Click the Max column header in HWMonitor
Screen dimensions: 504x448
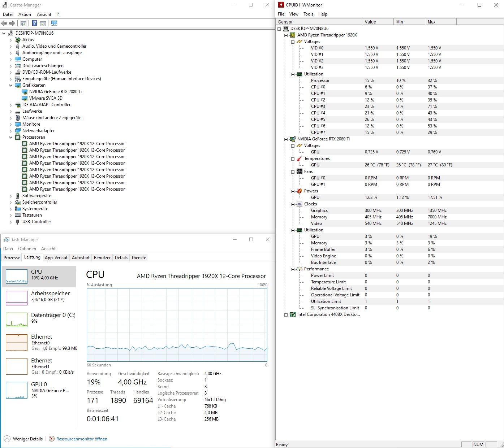pyautogui.click(x=441, y=22)
